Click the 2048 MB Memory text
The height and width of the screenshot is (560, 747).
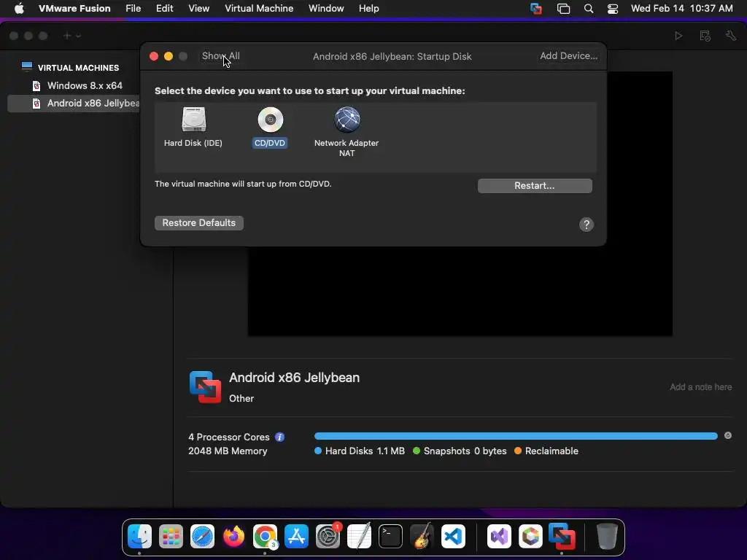pyautogui.click(x=228, y=451)
